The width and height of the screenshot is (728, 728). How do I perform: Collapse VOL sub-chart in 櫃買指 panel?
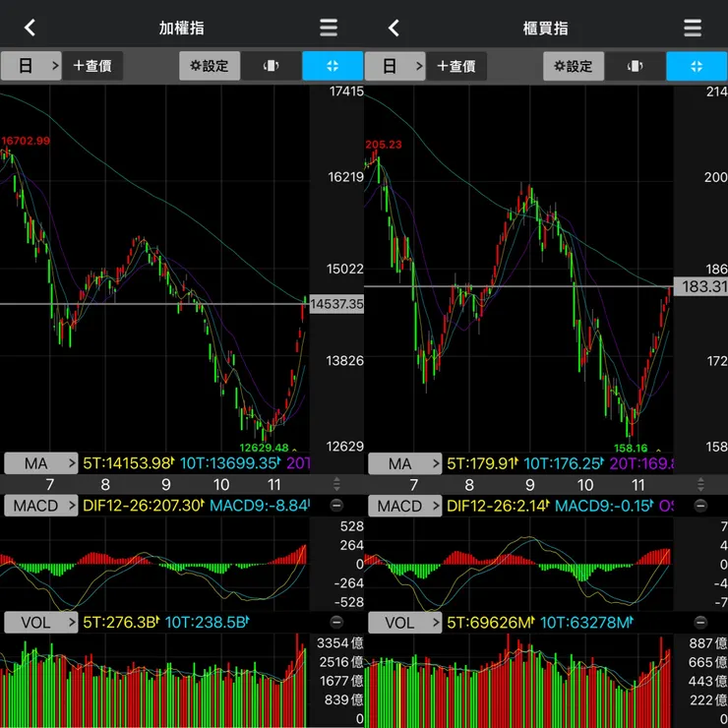click(700, 622)
